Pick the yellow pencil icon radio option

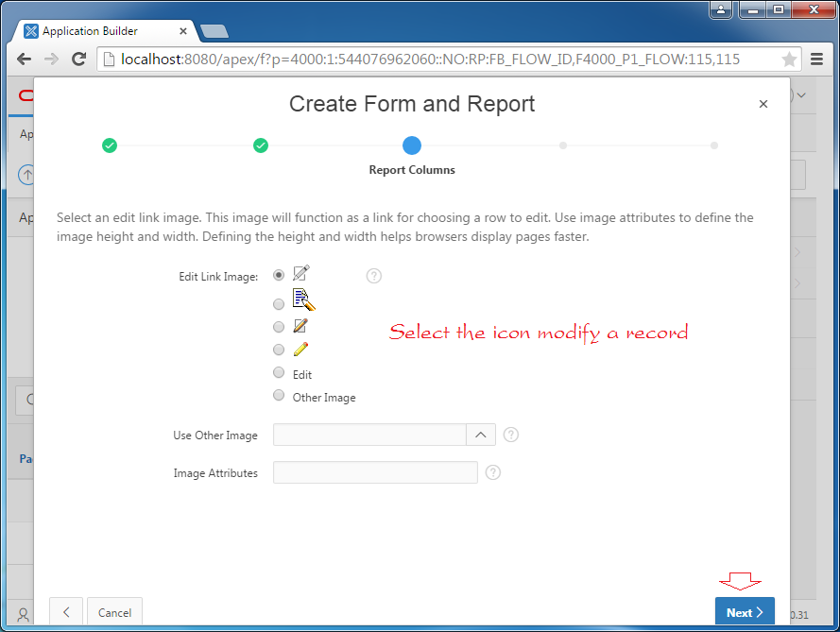279,350
